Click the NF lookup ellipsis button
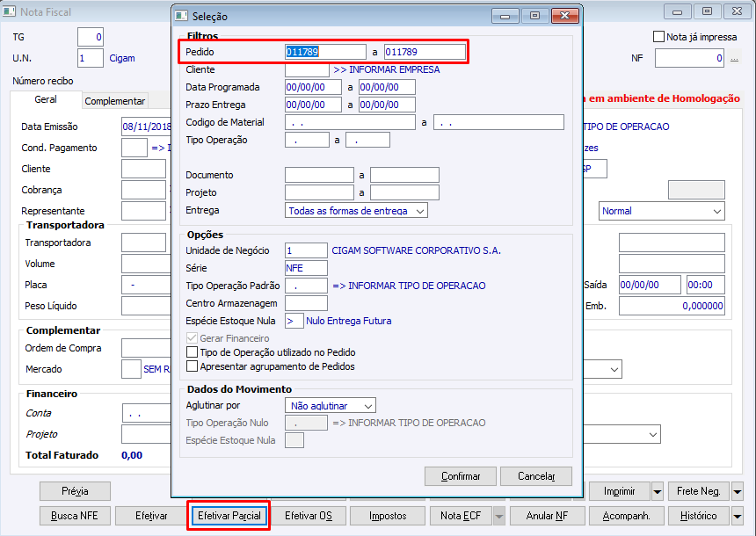Viewport: 756px width, 536px height. point(734,58)
